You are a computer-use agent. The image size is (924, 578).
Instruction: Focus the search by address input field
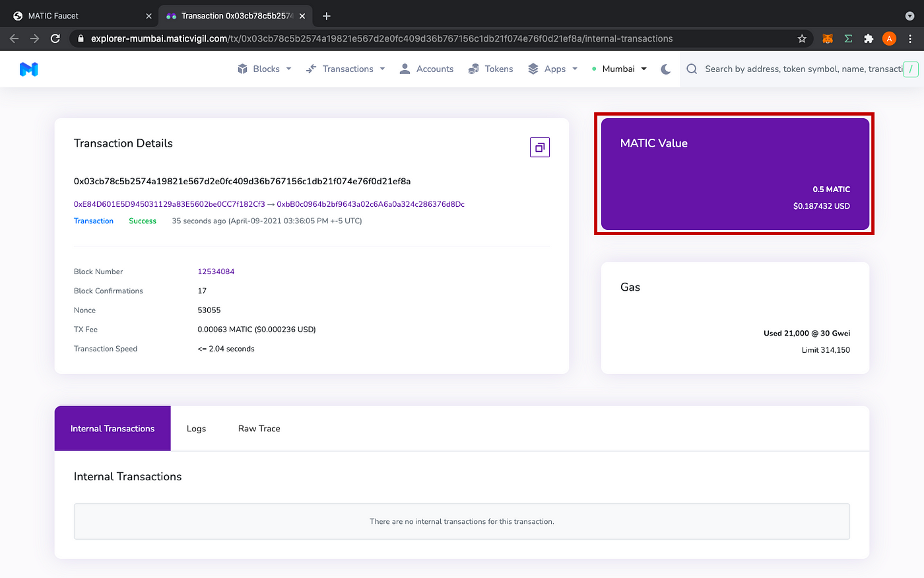[803, 69]
